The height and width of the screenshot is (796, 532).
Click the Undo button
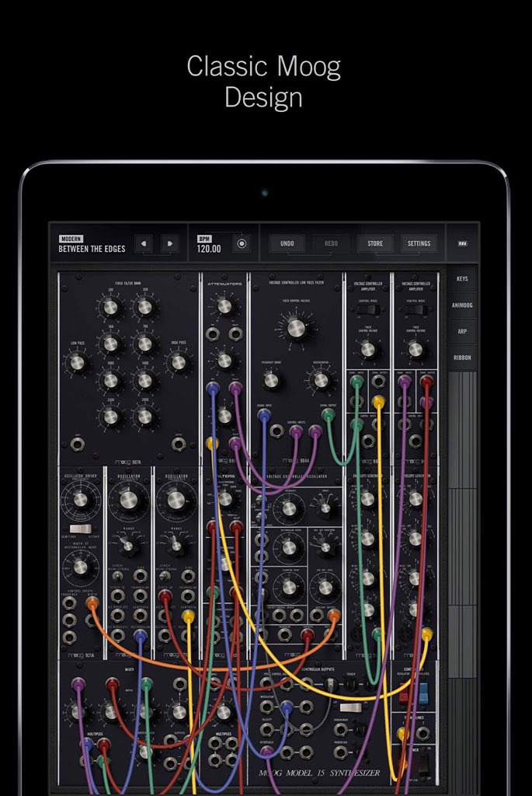(287, 243)
